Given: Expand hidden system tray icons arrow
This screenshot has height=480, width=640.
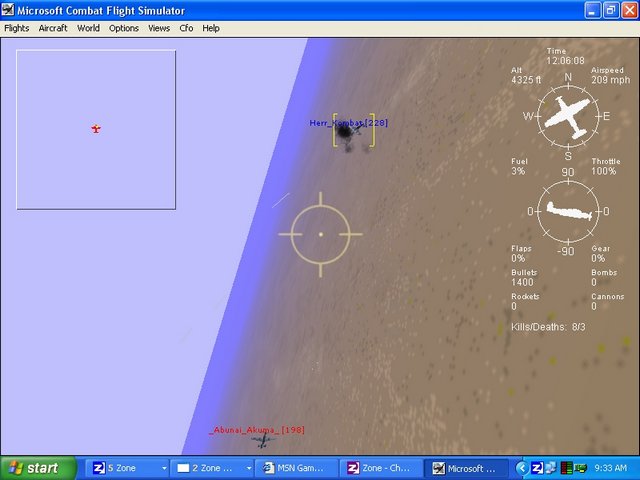Looking at the screenshot, I should [522, 468].
